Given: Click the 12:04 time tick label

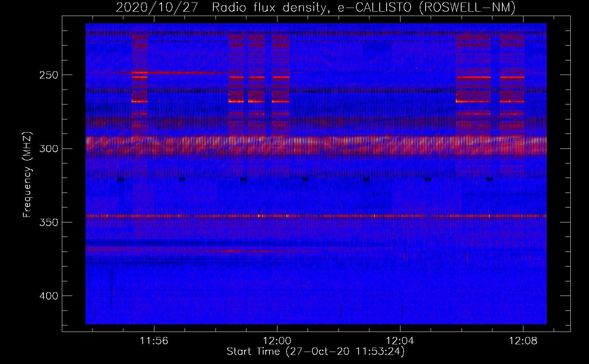Looking at the screenshot, I should click(400, 341).
